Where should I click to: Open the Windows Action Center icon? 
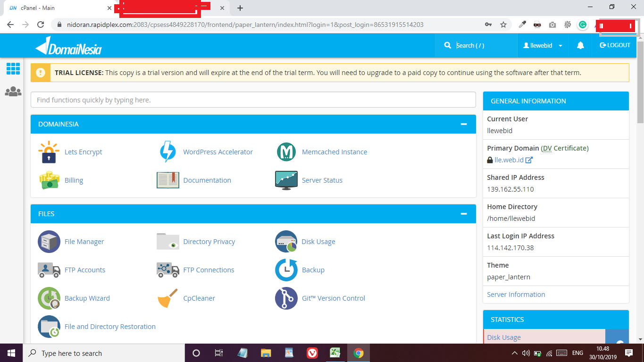629,353
